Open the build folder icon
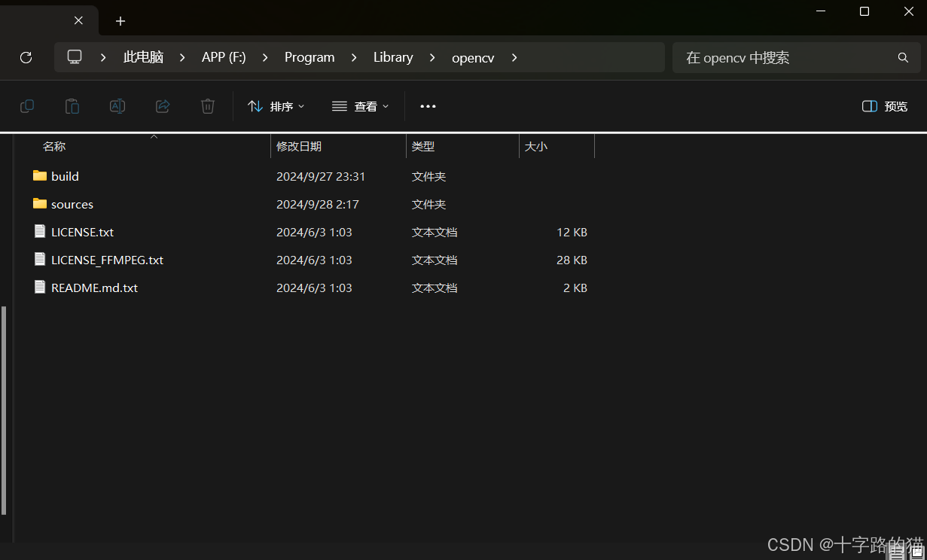This screenshot has height=560, width=927. (41, 175)
